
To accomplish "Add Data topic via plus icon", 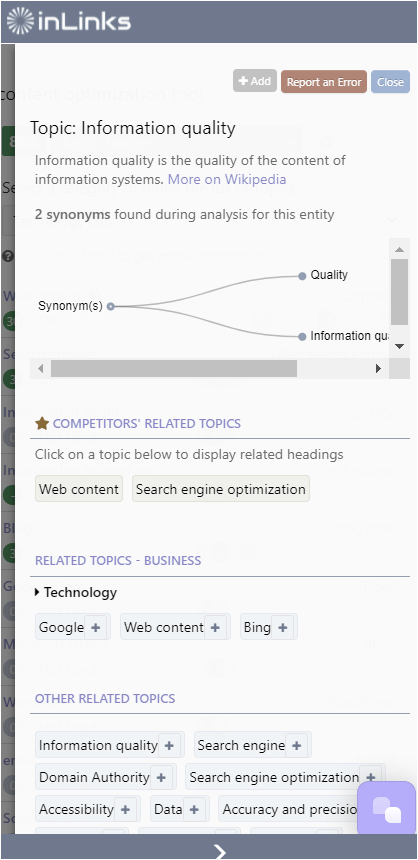I will tap(194, 809).
